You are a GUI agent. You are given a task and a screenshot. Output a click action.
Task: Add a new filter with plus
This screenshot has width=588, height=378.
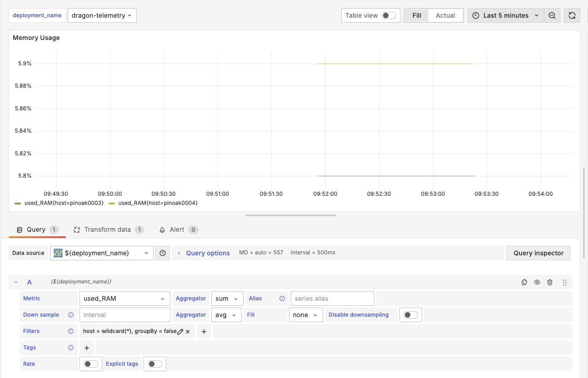pyautogui.click(x=204, y=332)
